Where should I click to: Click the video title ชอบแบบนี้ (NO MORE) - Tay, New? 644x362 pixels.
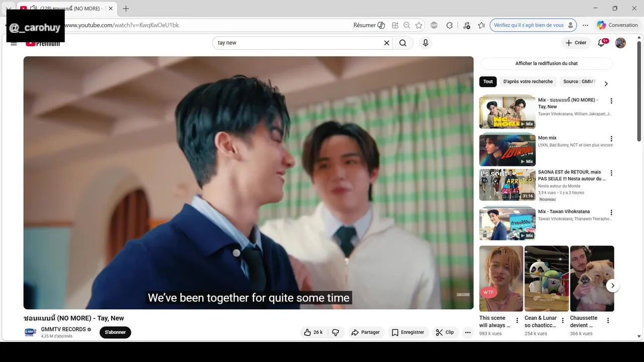[x=74, y=318]
